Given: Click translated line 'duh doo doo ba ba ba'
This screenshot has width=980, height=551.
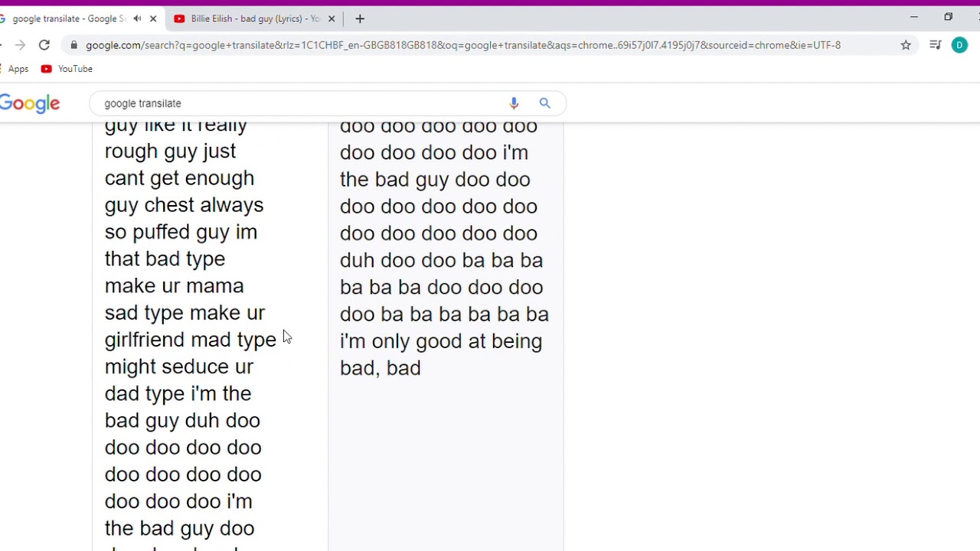Looking at the screenshot, I should [x=441, y=260].
